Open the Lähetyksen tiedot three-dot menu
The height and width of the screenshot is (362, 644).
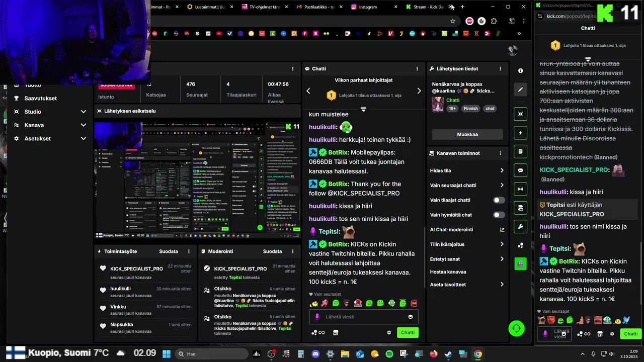coord(500,69)
